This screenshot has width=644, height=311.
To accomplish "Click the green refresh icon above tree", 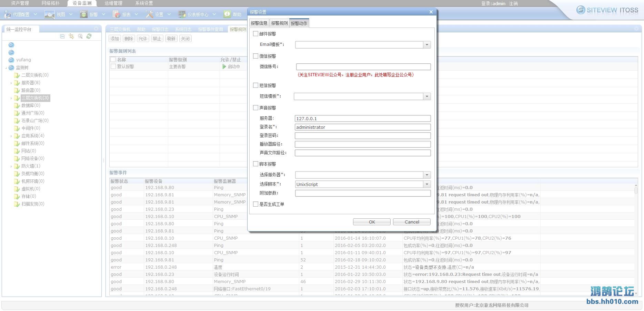I will (89, 36).
